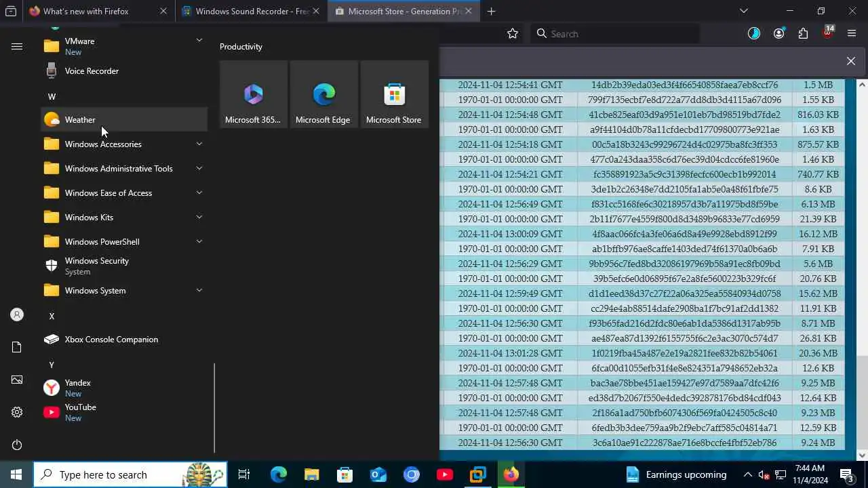Click the Type here to search box

[x=130, y=474]
